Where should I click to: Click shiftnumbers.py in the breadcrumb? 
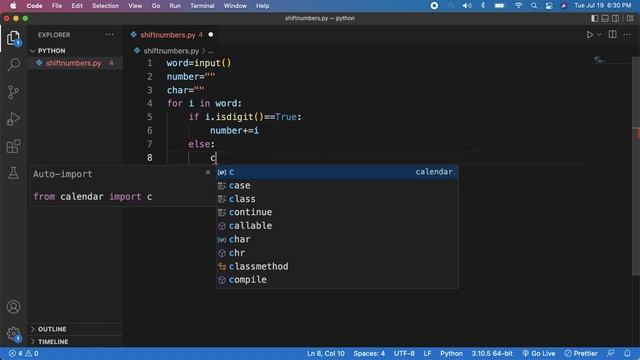click(171, 51)
